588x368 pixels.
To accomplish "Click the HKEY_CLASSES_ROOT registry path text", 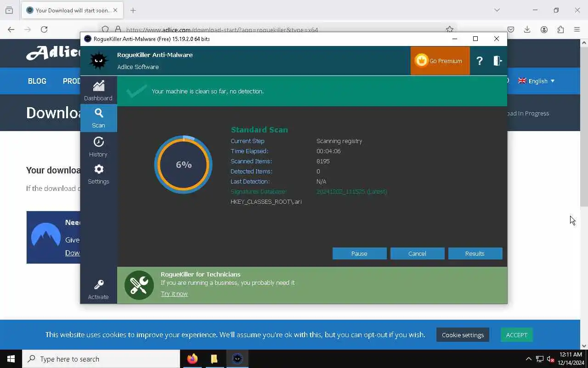I will pos(266,201).
